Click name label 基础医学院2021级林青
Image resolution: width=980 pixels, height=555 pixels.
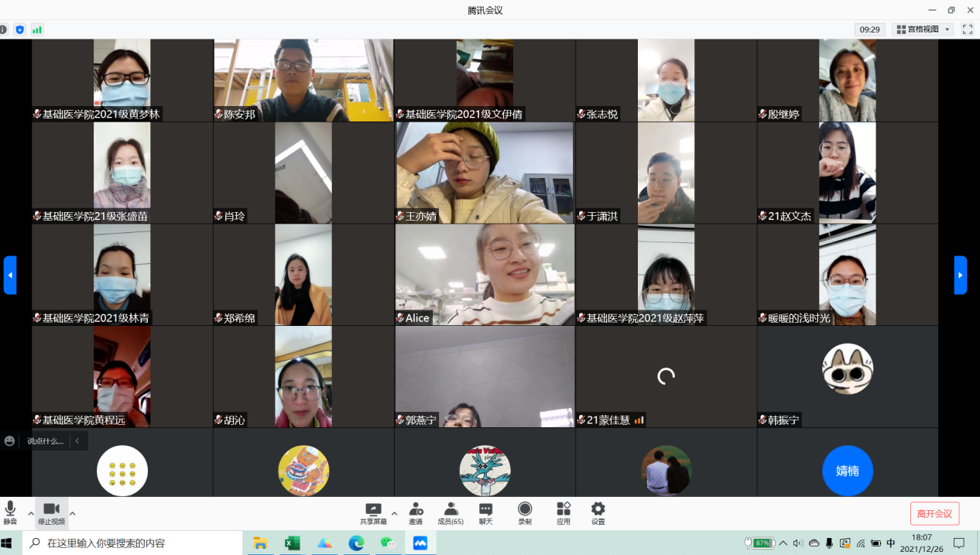click(x=91, y=318)
